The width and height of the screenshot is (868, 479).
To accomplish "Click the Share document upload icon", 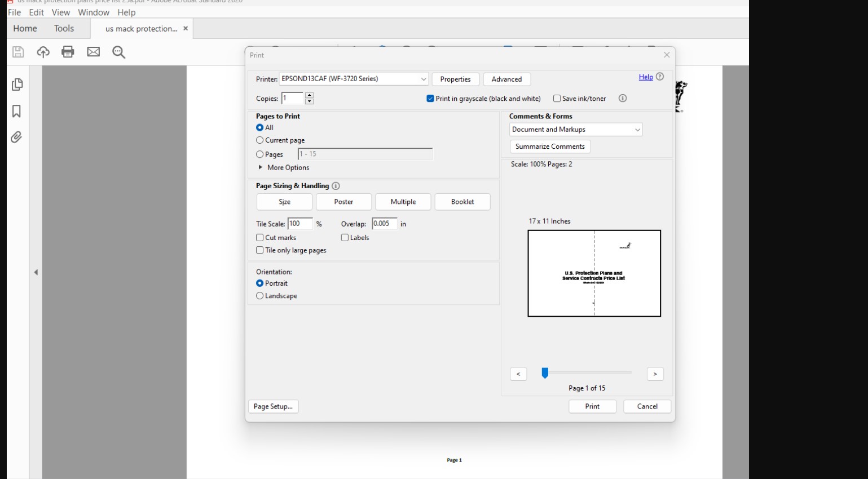I will click(x=43, y=52).
